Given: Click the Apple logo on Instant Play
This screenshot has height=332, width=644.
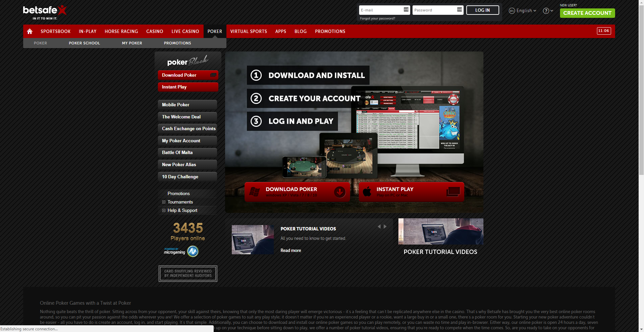Looking at the screenshot, I should 367,192.
